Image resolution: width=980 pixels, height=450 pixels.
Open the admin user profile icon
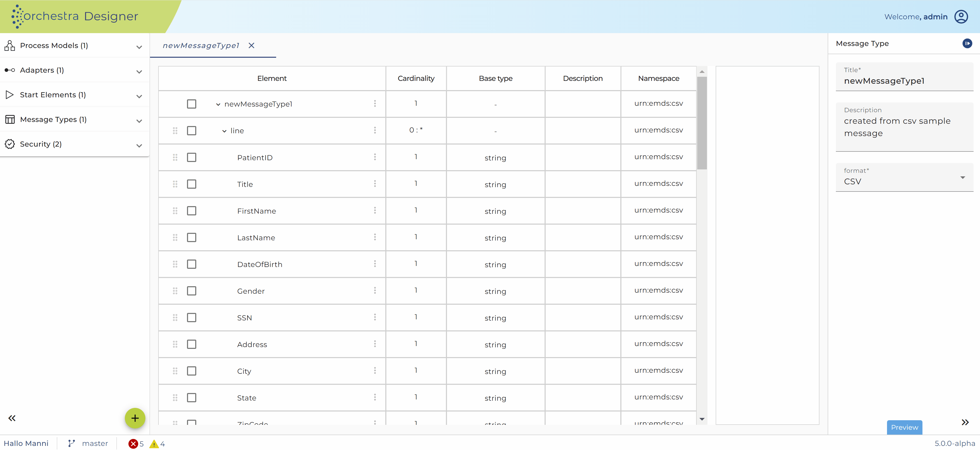click(x=961, y=17)
